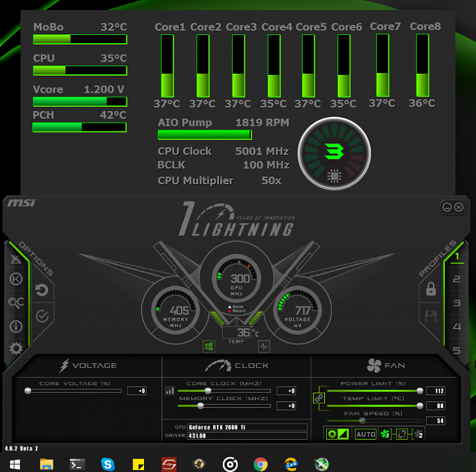
Task: Select profile 2
Action: coord(456,279)
